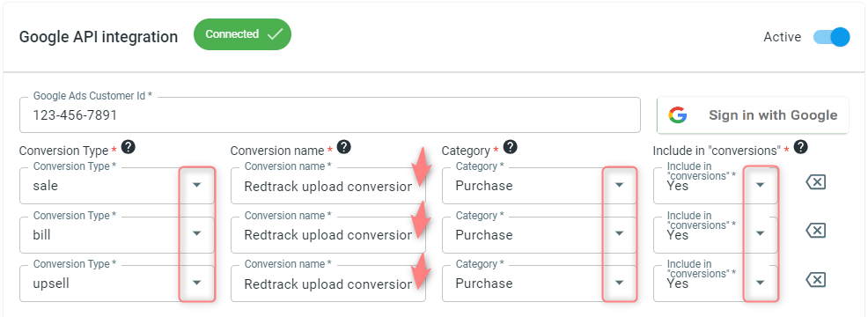Expand the bill Conversion Type dropdown
The image size is (868, 317).
tap(196, 234)
